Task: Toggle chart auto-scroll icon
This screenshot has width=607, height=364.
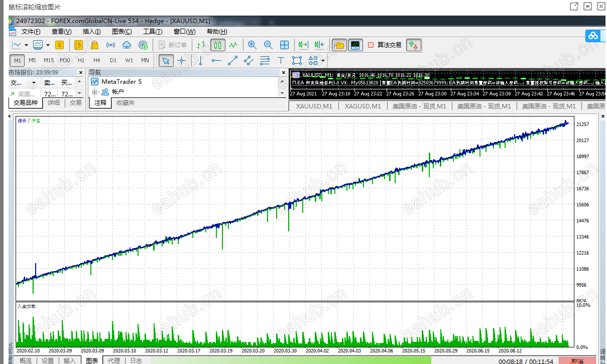Action: click(x=303, y=45)
